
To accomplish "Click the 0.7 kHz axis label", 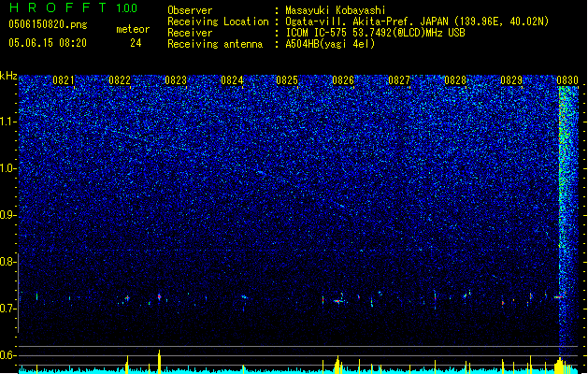I will [8, 309].
